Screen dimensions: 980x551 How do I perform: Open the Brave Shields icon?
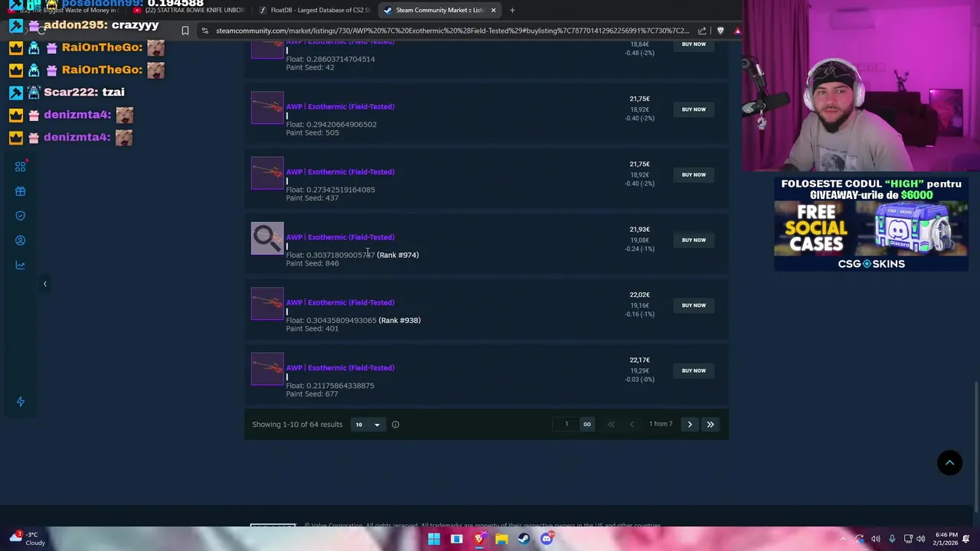click(720, 31)
